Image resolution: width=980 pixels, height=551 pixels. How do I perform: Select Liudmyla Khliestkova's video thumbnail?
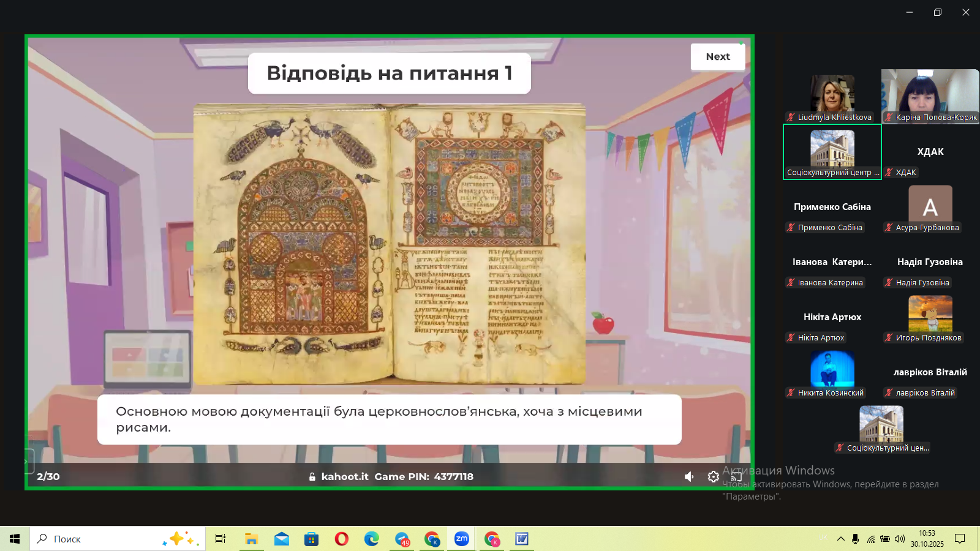coord(832,94)
